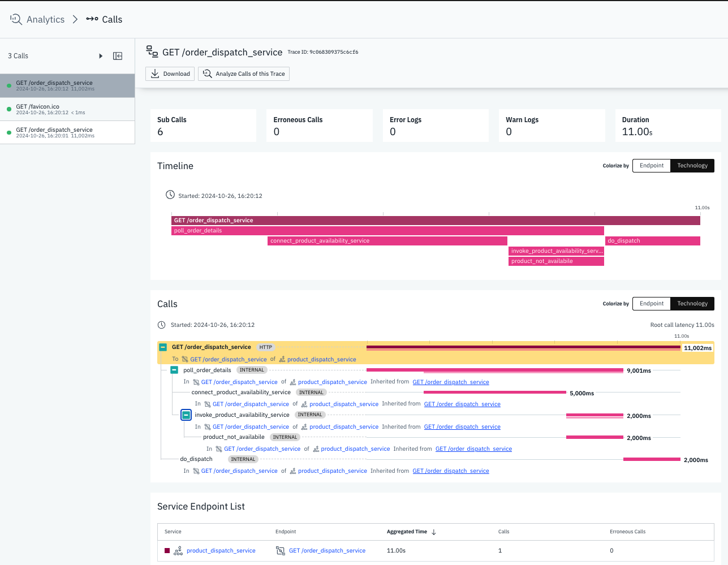Collapse the poll_order_details call row

[174, 370]
